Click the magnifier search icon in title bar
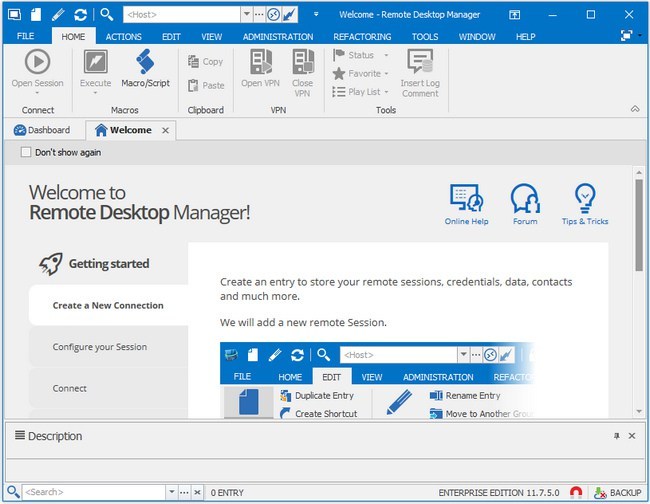650x504 pixels. (107, 15)
